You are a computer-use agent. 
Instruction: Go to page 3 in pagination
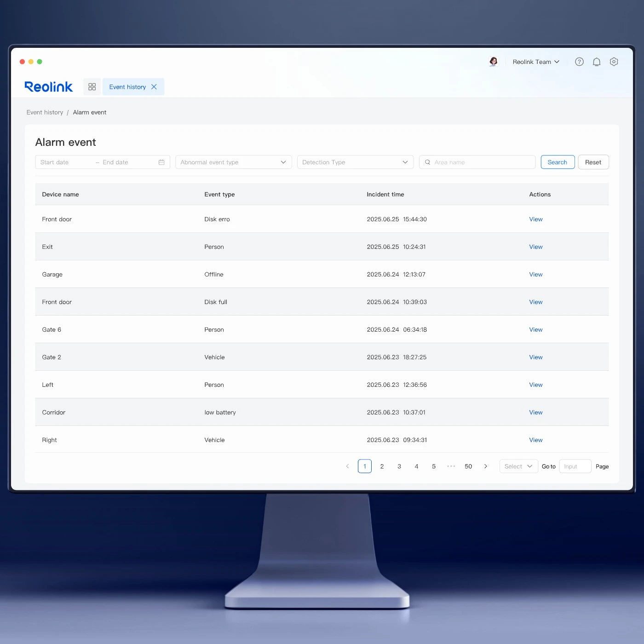click(x=399, y=466)
